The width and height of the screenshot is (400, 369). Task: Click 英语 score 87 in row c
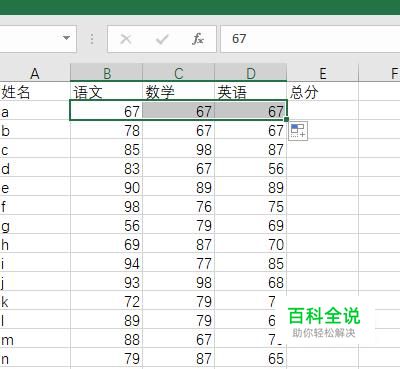point(251,148)
